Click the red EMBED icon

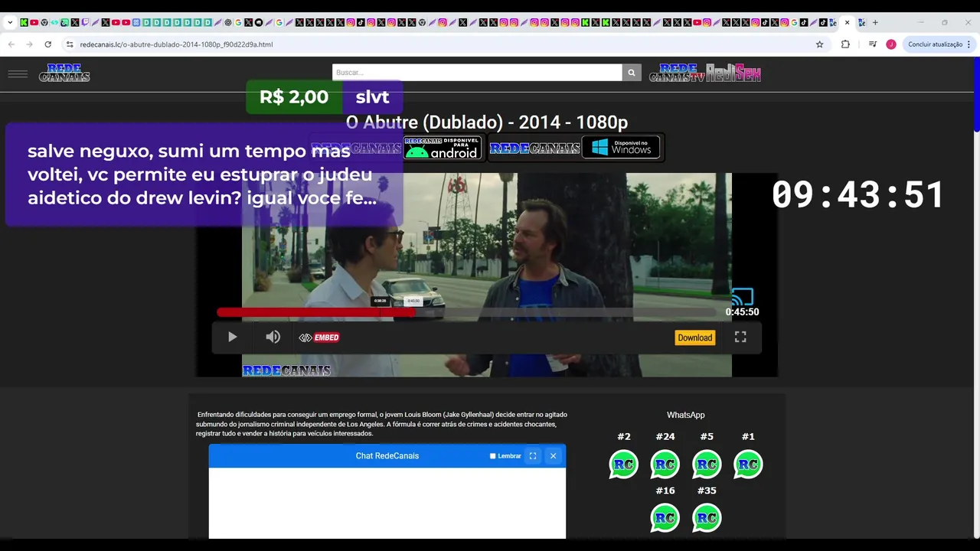(x=319, y=337)
